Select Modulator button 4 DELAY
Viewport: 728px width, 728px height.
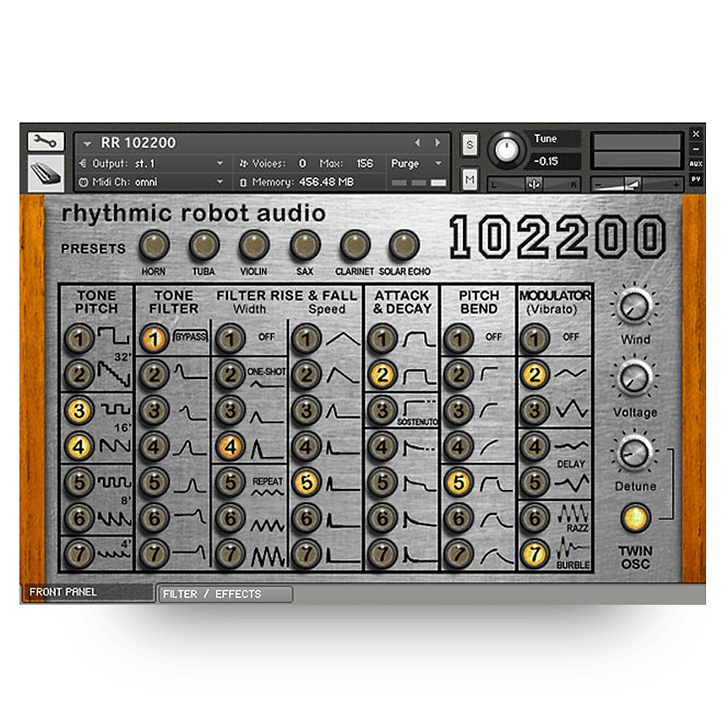point(535,447)
